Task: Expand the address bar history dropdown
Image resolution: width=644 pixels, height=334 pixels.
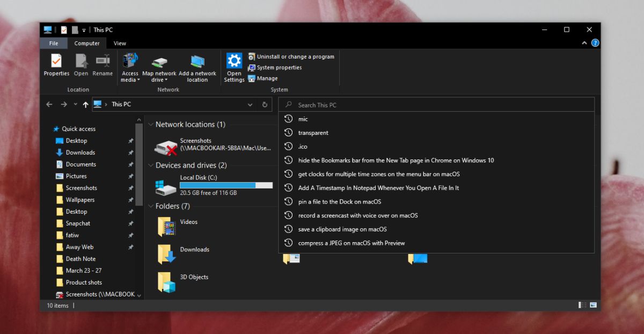Action: (250, 105)
